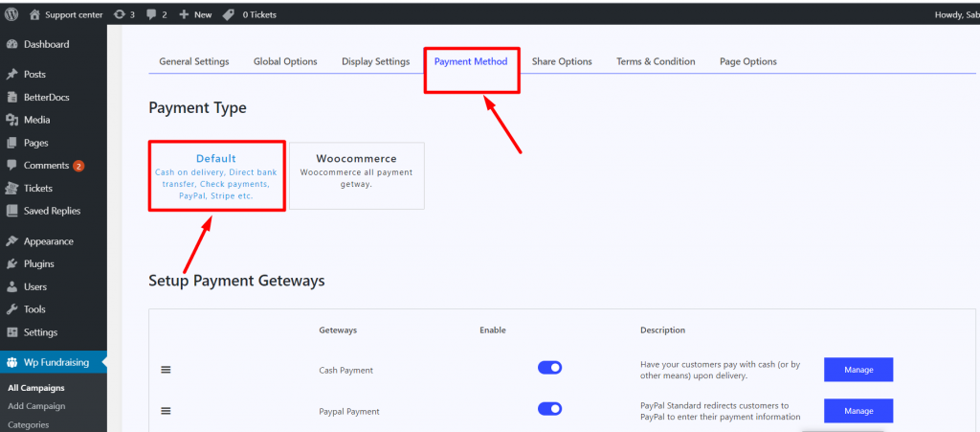Click the plus New icon in admin bar

pyautogui.click(x=184, y=14)
